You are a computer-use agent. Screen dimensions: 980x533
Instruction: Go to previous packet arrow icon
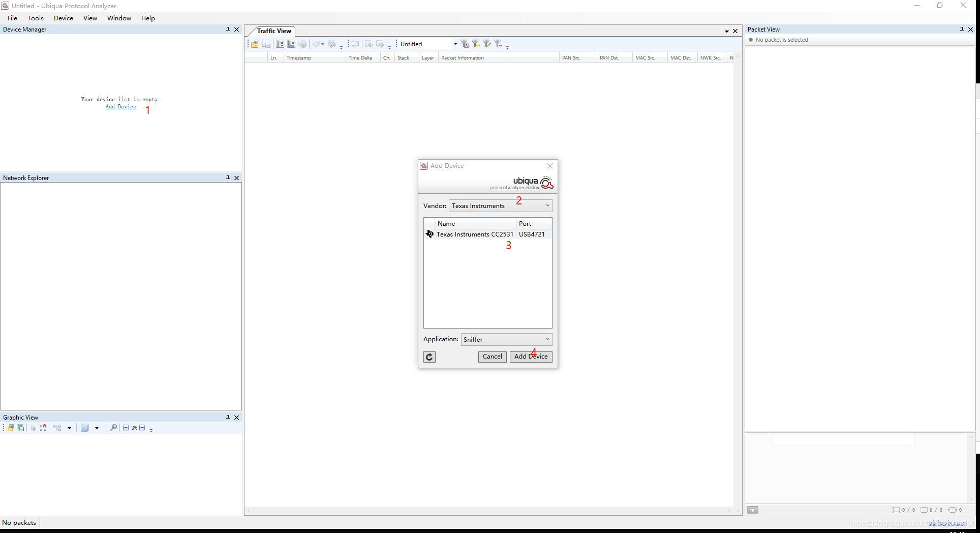369,44
